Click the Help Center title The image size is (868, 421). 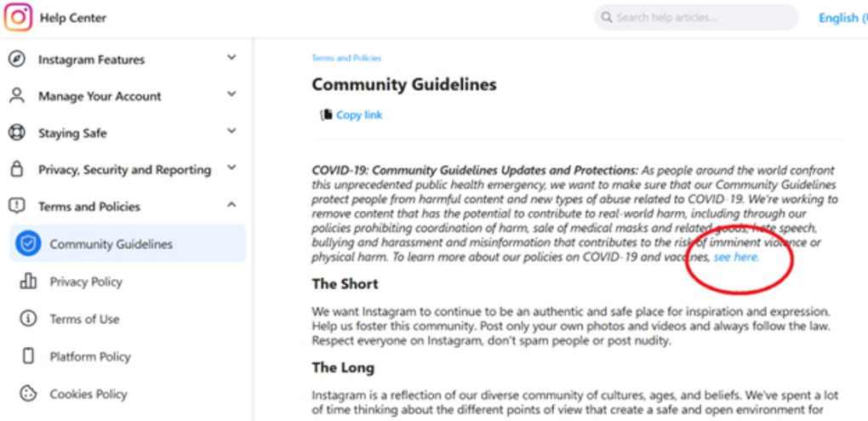73,18
